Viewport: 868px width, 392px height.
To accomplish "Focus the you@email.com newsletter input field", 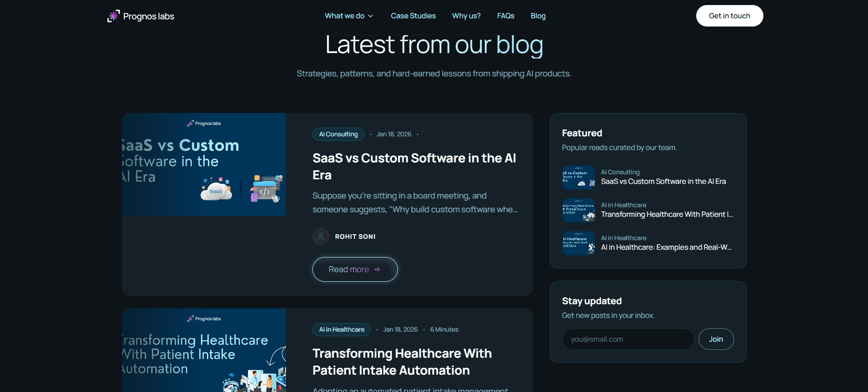I will (x=628, y=339).
